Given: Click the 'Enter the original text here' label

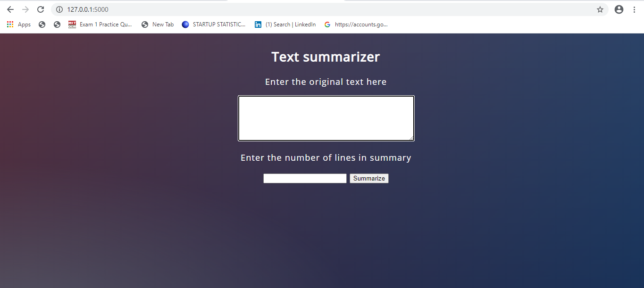Looking at the screenshot, I should coord(326,82).
